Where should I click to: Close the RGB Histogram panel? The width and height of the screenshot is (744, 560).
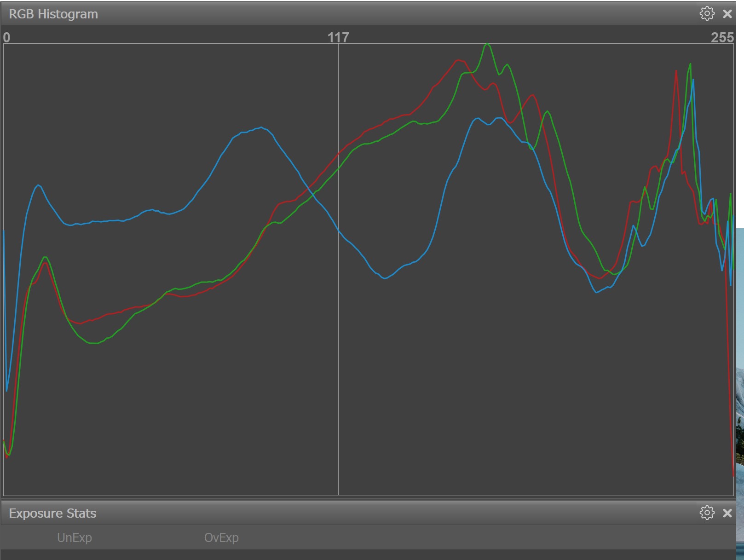click(x=727, y=14)
